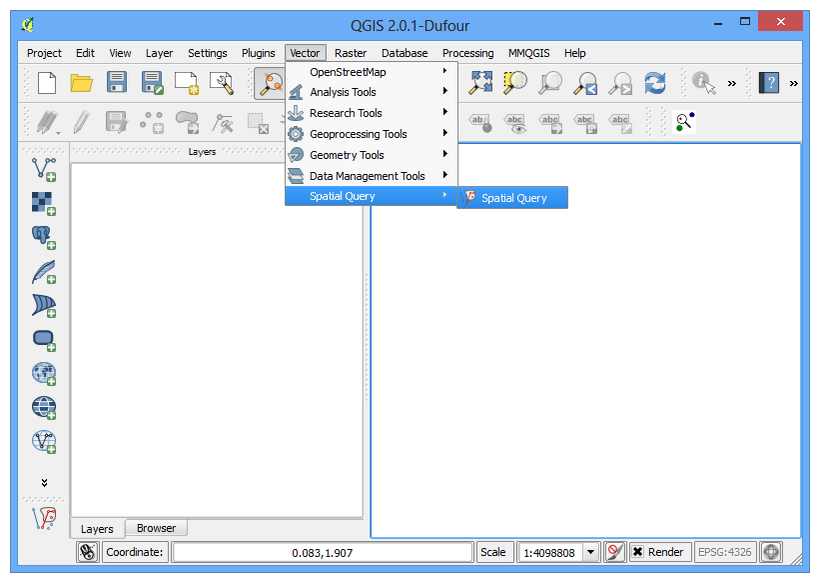Screen dimensions: 820x583
Task: Click the Node Tool icon
Action: [x=223, y=123]
